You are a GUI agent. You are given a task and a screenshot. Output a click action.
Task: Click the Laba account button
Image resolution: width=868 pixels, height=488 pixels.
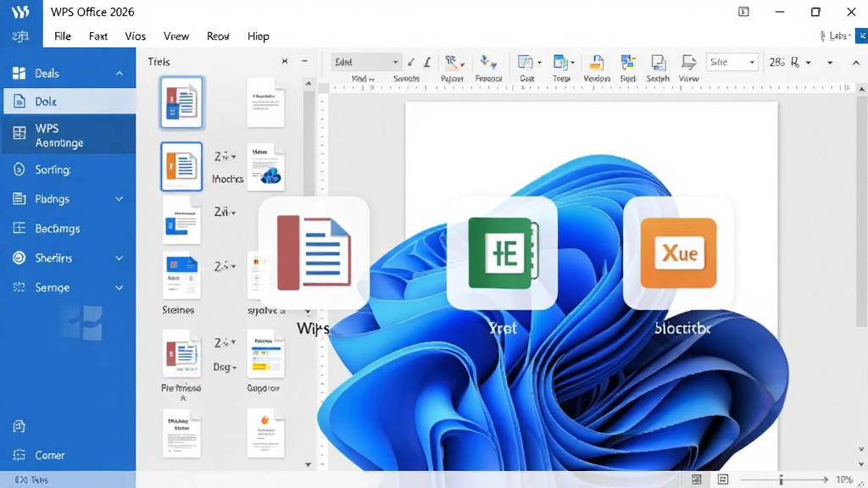[x=835, y=36]
